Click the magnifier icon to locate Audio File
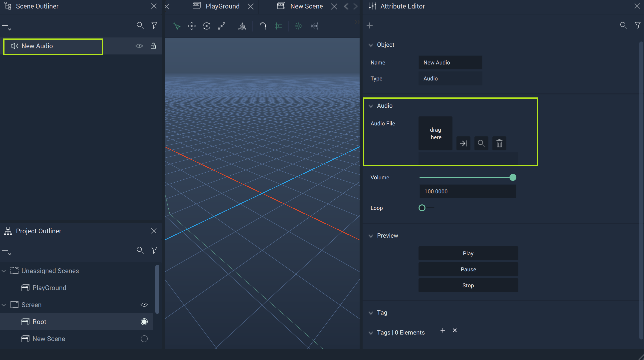 [481, 143]
